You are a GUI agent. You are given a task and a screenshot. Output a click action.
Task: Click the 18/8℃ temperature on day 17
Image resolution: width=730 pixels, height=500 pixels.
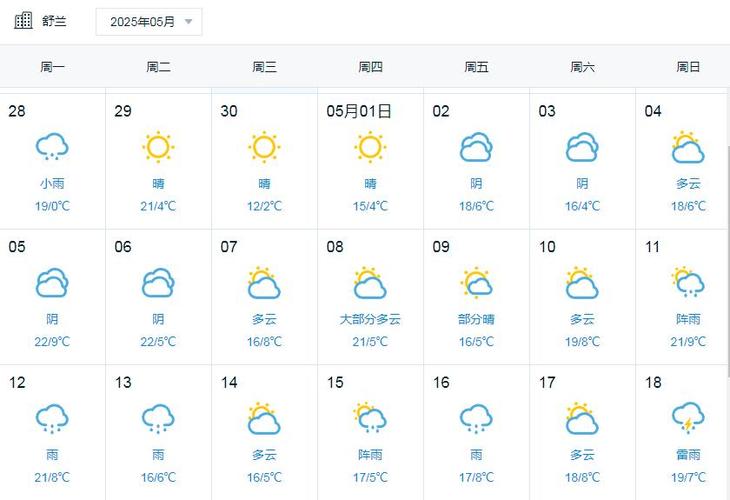582,477
